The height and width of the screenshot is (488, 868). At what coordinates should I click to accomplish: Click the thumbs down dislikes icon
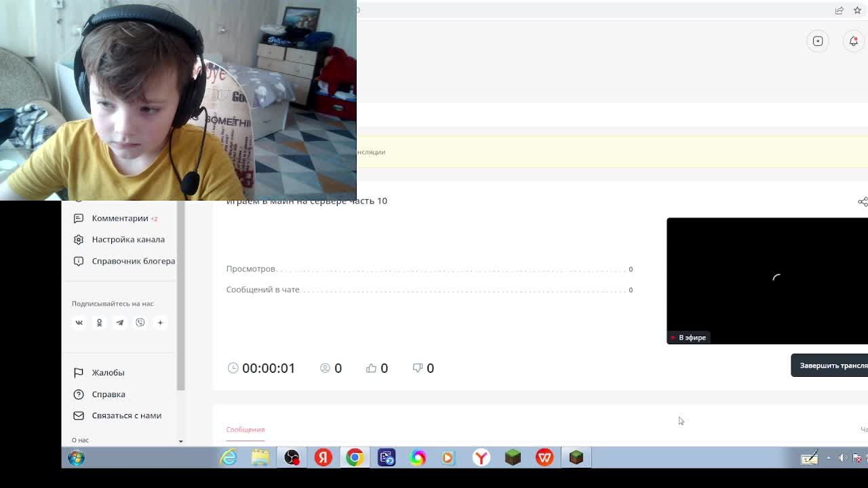418,367
